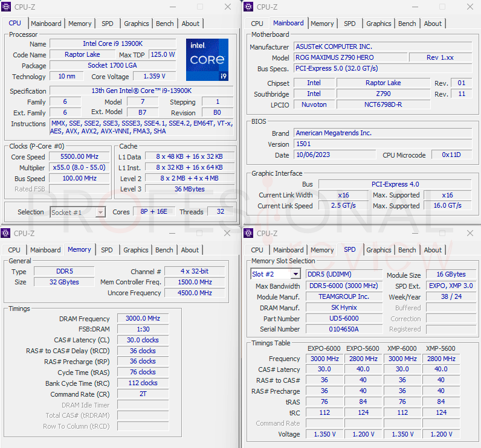Select SPD tab in the Mainboard window
This screenshot has height=448, width=481.
(350, 24)
